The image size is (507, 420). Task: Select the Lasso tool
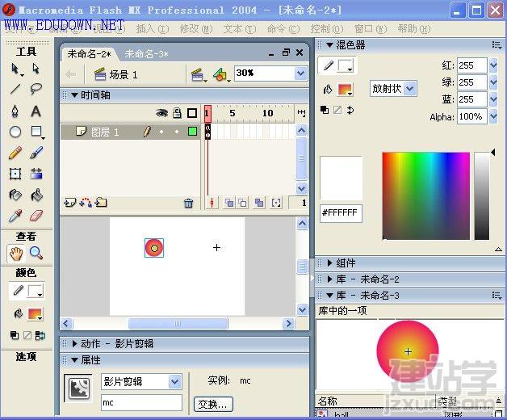(x=36, y=89)
